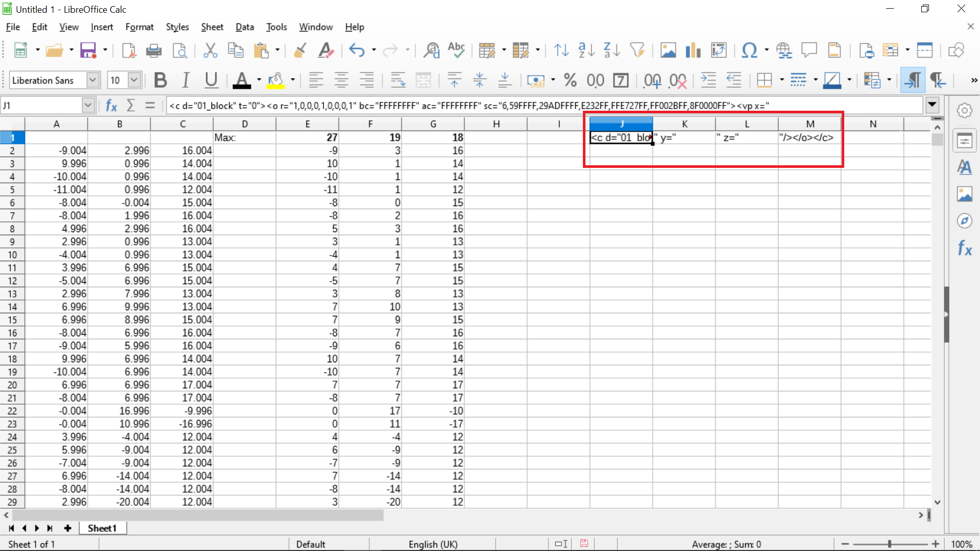
Task: Click the Clone Formatting paintbrush icon
Action: pyautogui.click(x=300, y=50)
